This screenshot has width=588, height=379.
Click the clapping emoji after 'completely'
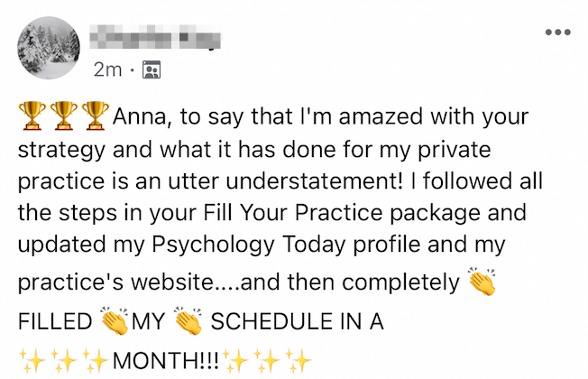coord(479,282)
